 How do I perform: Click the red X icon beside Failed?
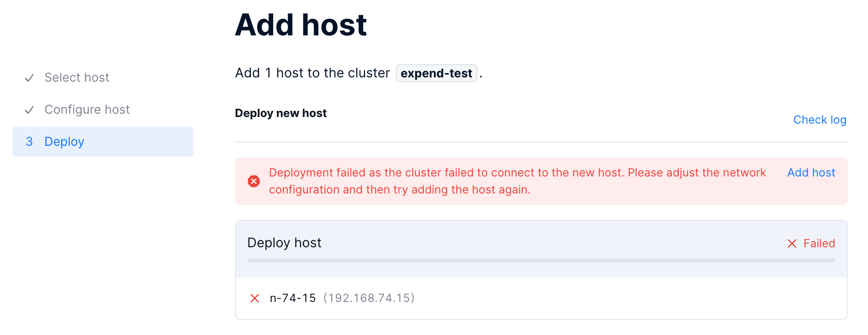tap(792, 243)
